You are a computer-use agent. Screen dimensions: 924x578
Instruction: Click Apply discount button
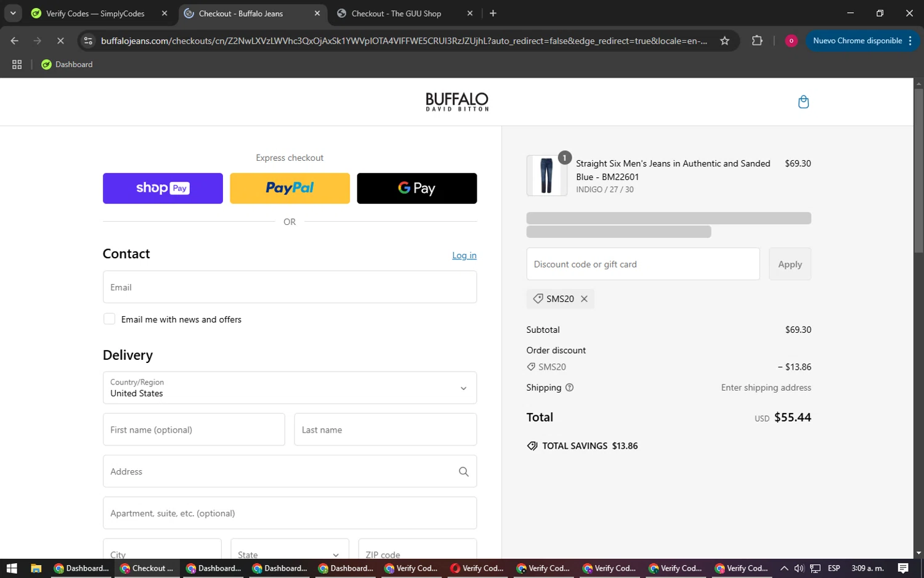point(790,264)
